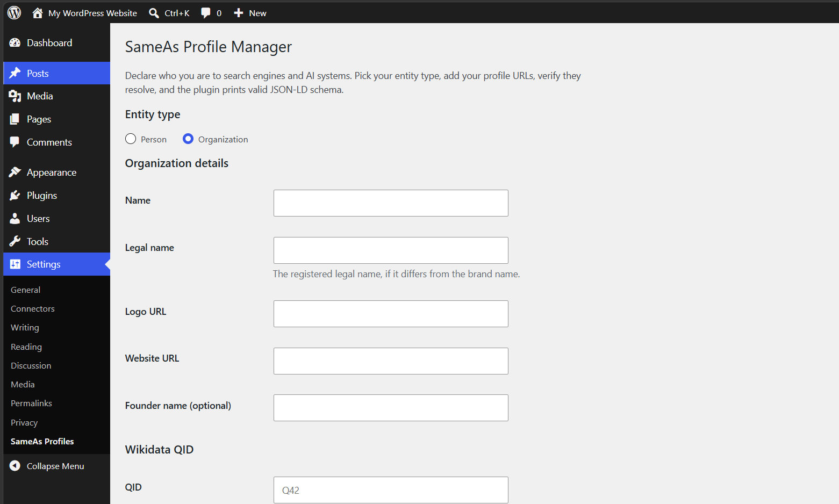
Task: Open Connectors settings submenu
Action: pyautogui.click(x=33, y=308)
